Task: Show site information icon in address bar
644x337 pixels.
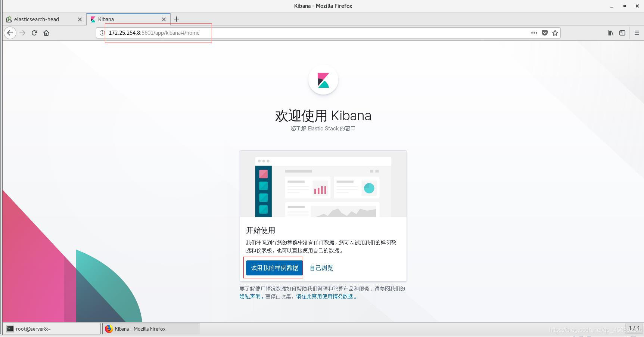Action: 102,33
